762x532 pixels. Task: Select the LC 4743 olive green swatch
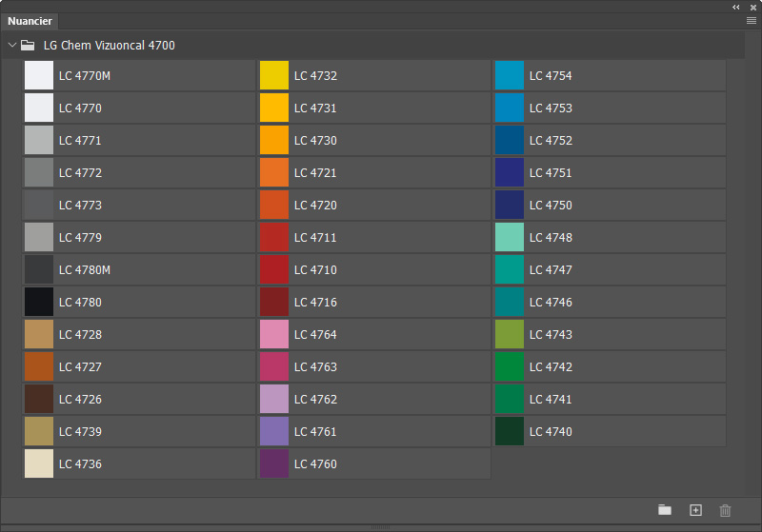point(510,334)
